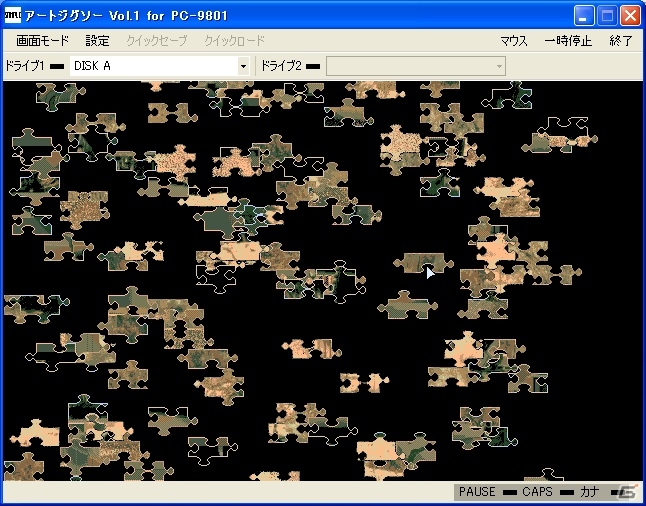Pause emulation with 一時停止
Viewport: 646px width, 506px height.
click(568, 41)
